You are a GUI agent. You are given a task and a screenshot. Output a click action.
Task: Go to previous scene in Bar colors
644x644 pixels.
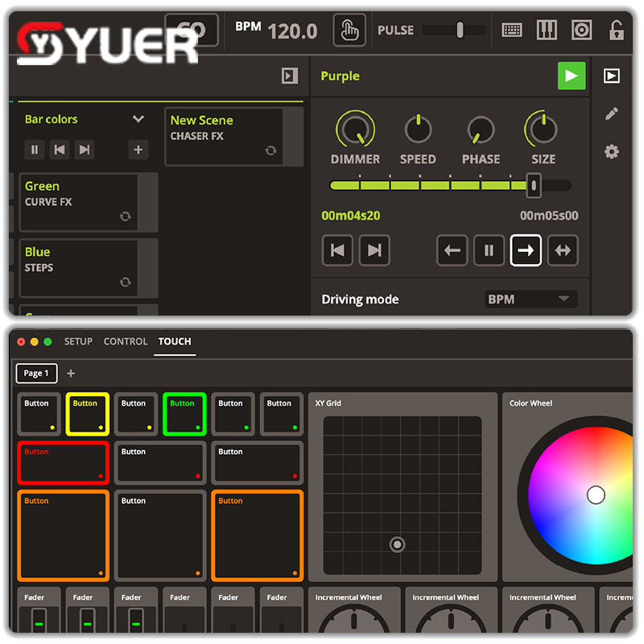[x=60, y=150]
